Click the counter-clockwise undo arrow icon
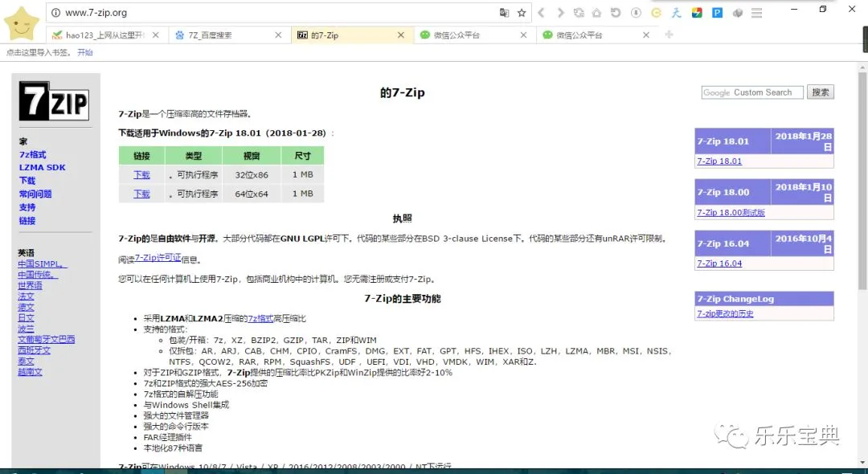868x474 pixels. click(x=616, y=13)
